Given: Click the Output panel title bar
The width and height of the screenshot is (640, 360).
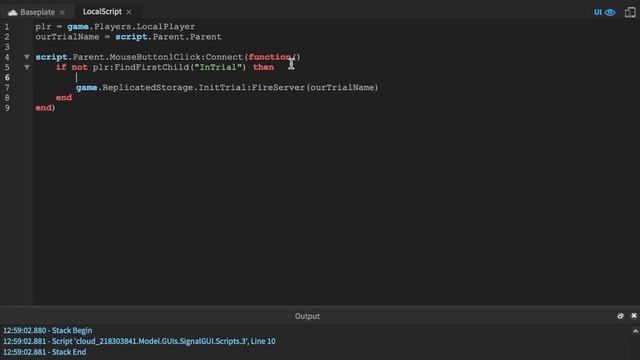Looking at the screenshot, I should (307, 316).
